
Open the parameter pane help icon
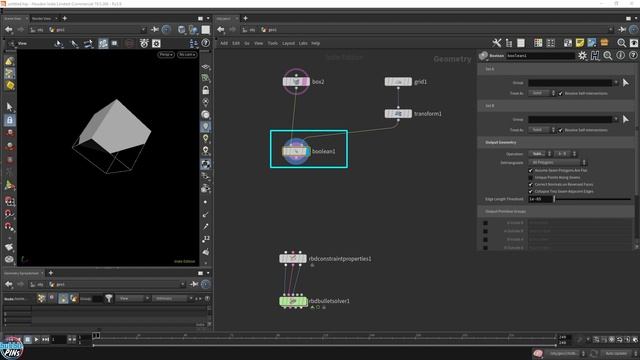pos(633,56)
